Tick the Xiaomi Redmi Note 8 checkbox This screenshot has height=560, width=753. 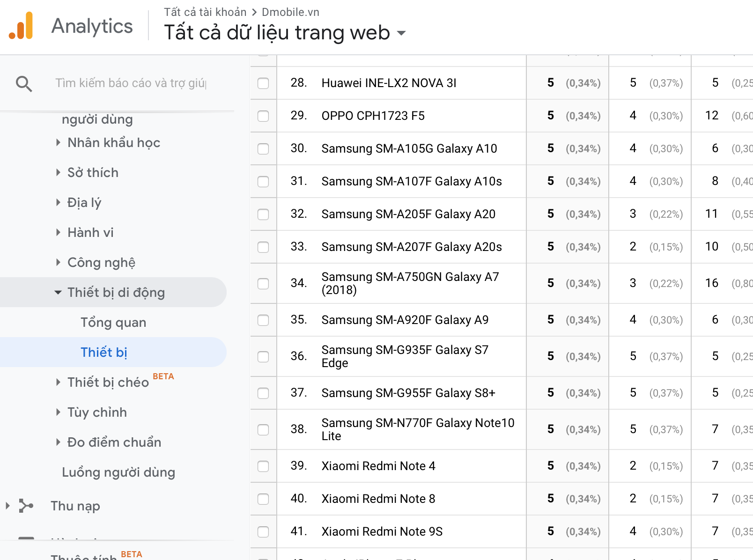[263, 499]
